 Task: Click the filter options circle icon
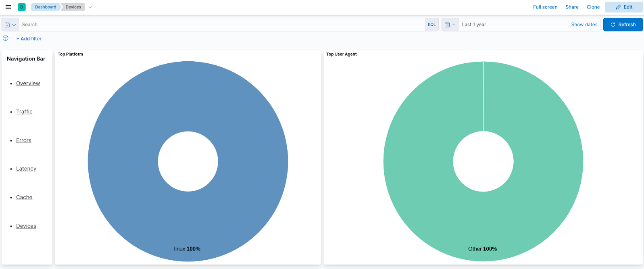[x=6, y=38]
